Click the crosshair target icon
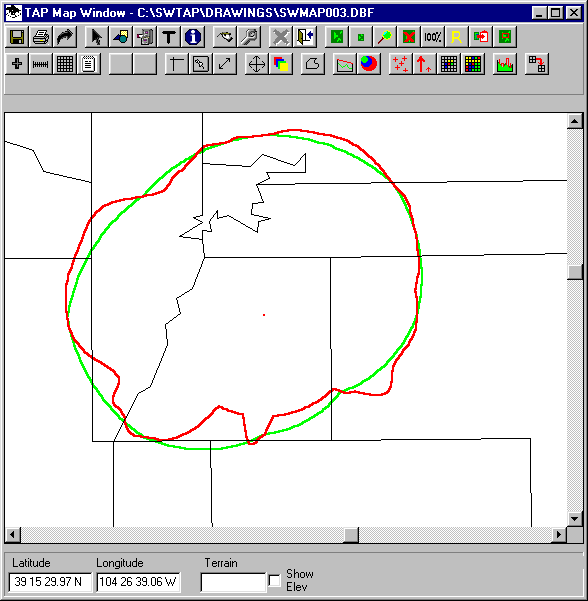588x601 pixels. (x=256, y=64)
